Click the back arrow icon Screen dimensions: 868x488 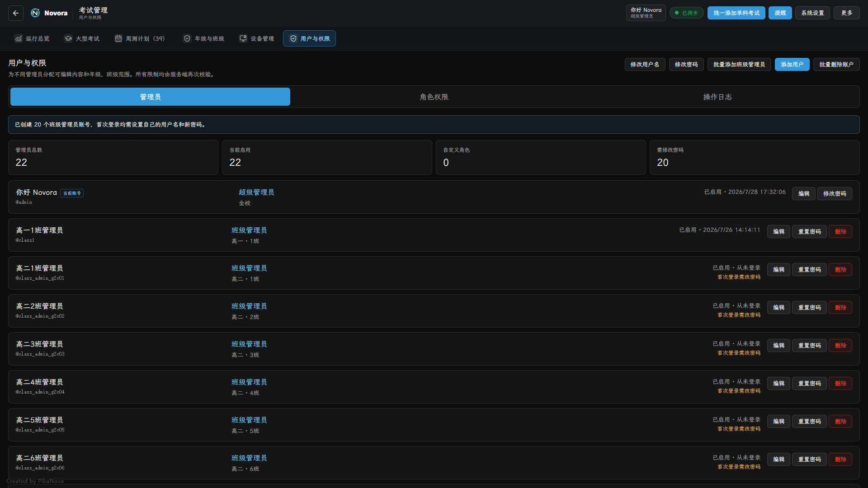pyautogui.click(x=16, y=13)
